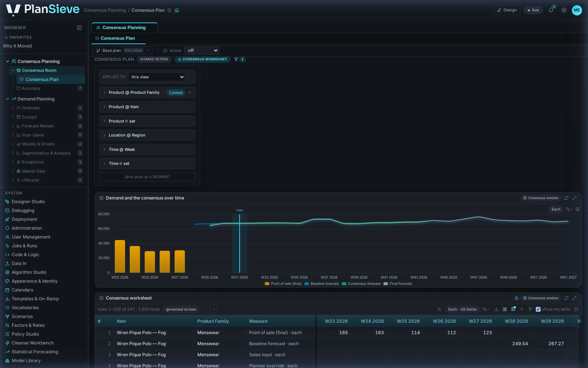
Task: Open the scope dropdown set to off
Action: click(201, 50)
